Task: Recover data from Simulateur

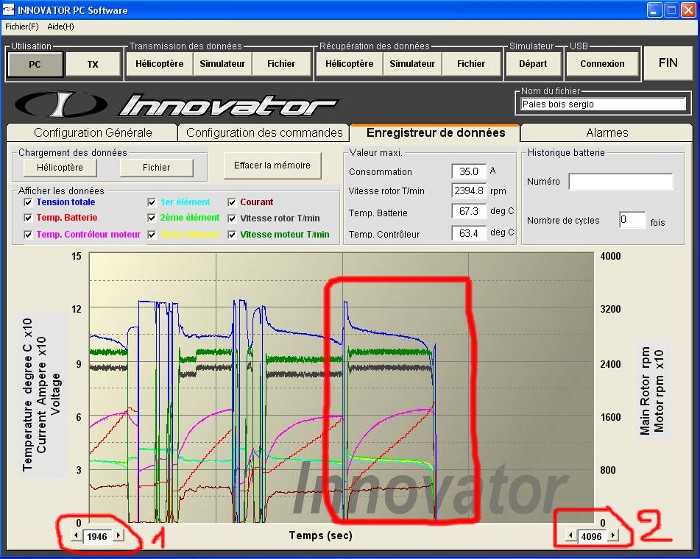Action: coord(412,64)
